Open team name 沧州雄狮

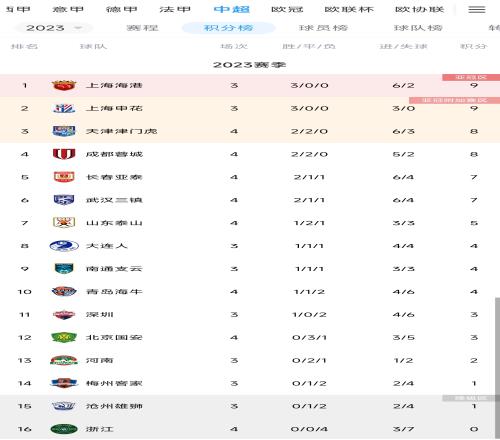(114, 406)
